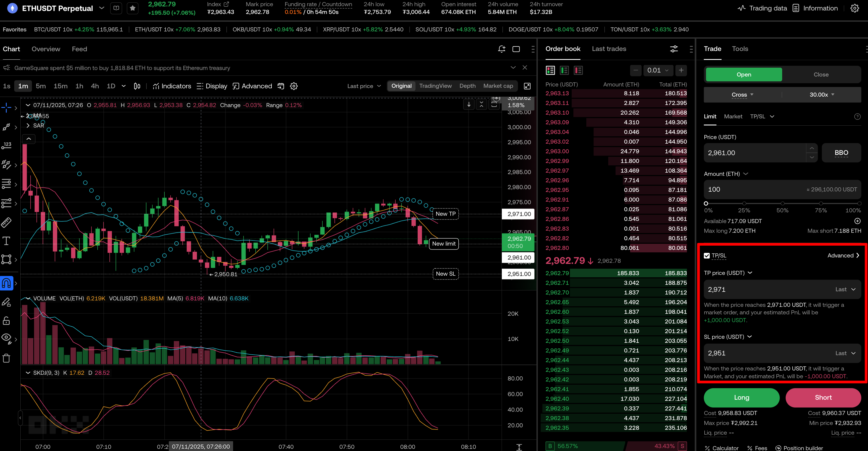Click the trash delete drawings icon
The width and height of the screenshot is (868, 451).
[6, 358]
